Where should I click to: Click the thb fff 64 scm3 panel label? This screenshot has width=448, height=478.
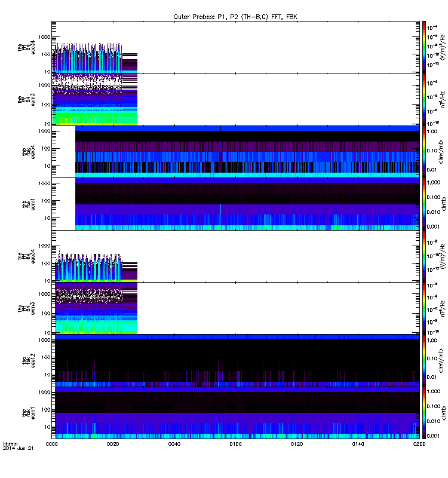point(26,100)
